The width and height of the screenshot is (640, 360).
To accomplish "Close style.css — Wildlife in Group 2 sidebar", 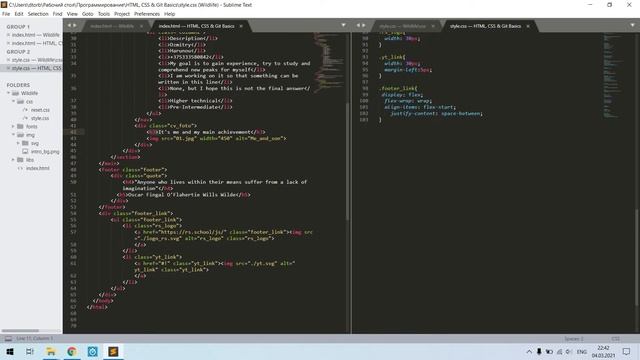I will pyautogui.click(x=8, y=60).
